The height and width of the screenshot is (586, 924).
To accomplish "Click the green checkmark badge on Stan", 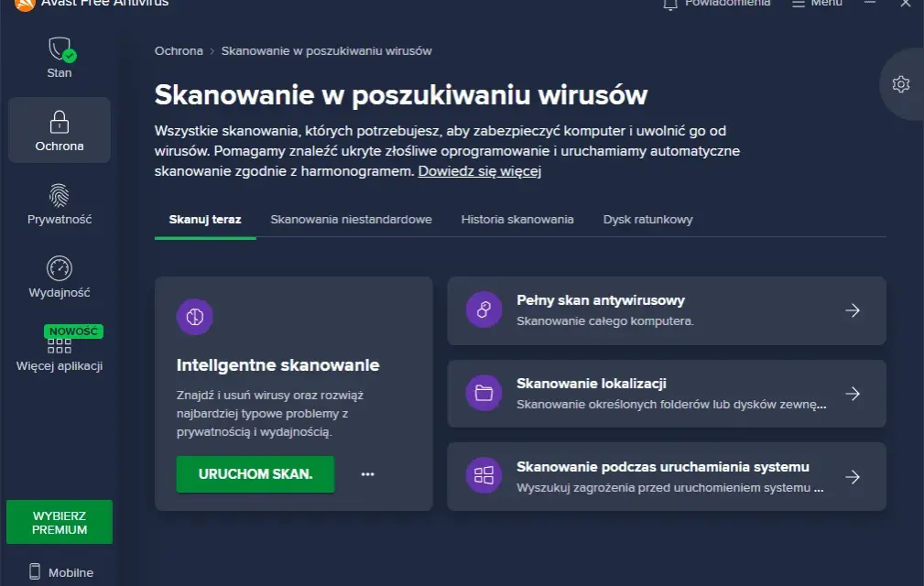I will click(70, 57).
